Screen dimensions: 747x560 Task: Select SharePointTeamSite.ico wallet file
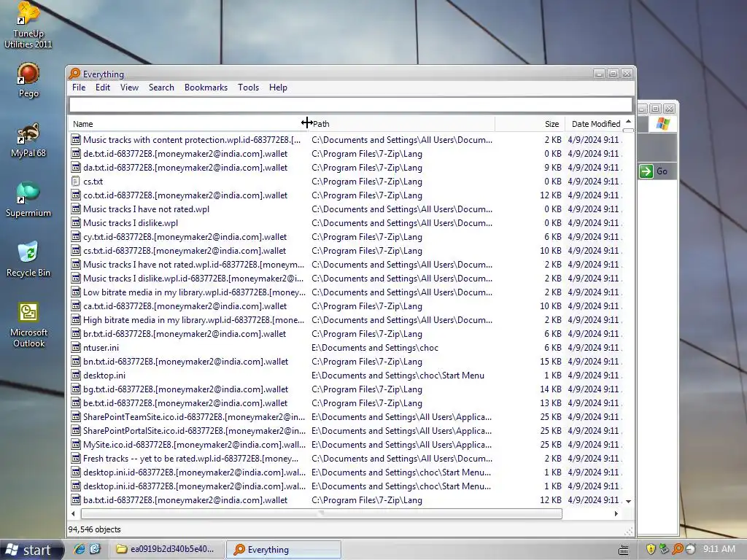(194, 416)
